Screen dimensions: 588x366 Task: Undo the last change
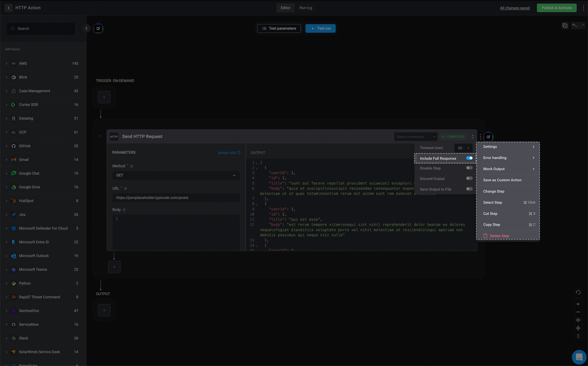(574, 26)
